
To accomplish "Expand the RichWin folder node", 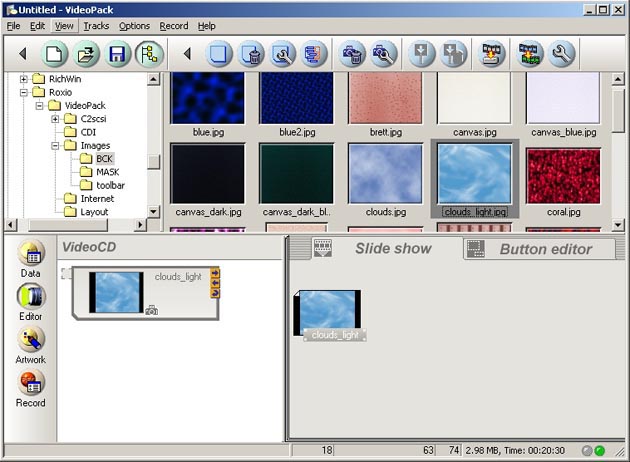I will click(23, 79).
